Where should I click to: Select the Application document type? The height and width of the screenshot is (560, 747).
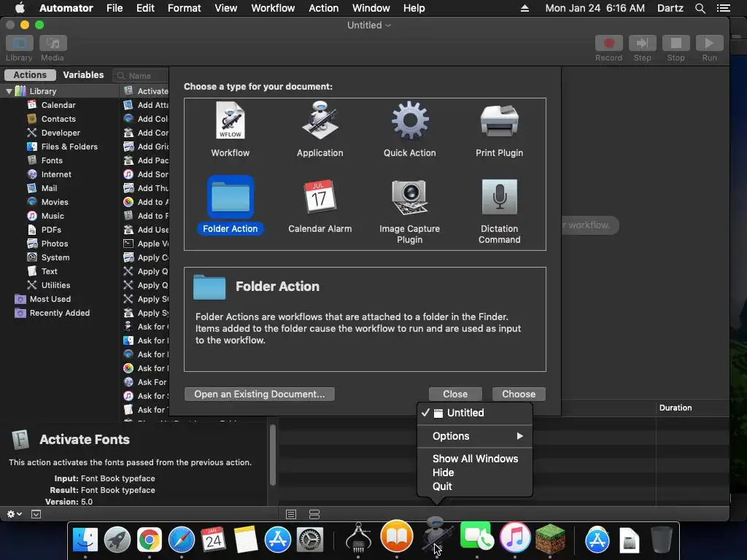pos(320,129)
